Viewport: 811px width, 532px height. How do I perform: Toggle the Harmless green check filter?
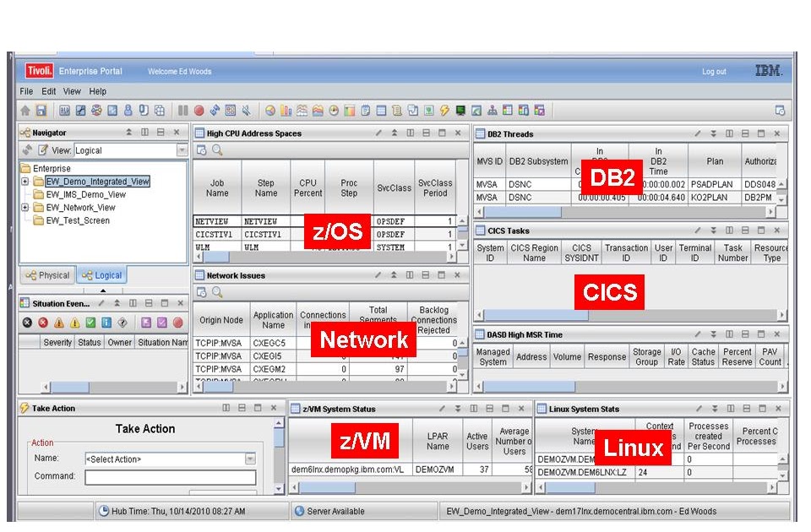coord(90,323)
